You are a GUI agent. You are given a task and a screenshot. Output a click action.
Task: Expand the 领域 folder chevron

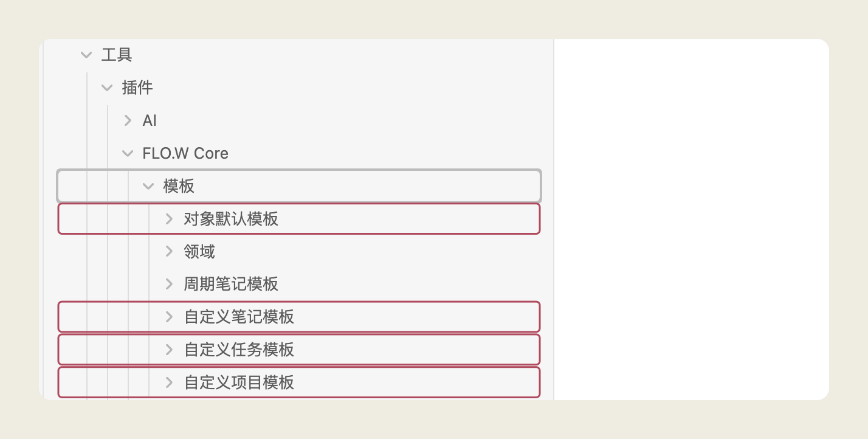point(169,251)
